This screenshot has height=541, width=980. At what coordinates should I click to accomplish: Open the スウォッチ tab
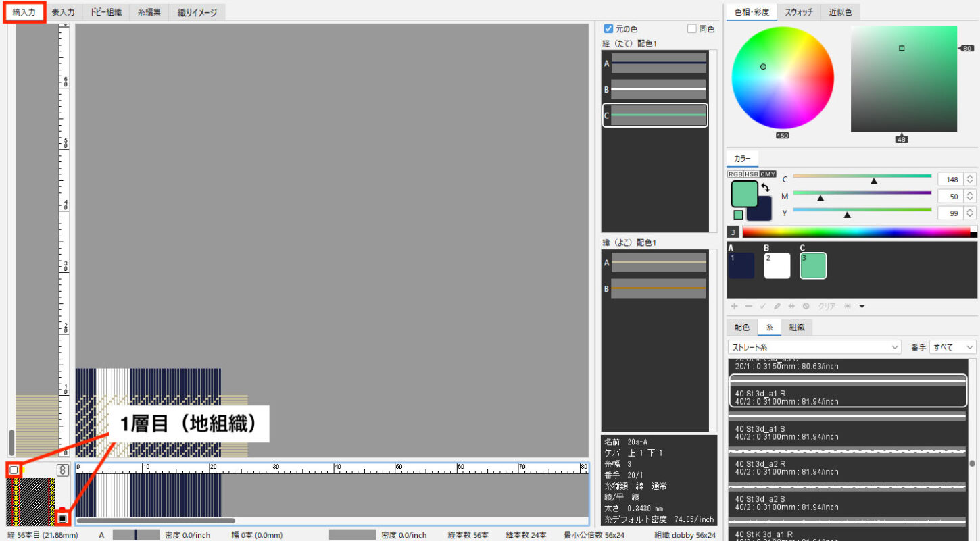click(x=798, y=12)
